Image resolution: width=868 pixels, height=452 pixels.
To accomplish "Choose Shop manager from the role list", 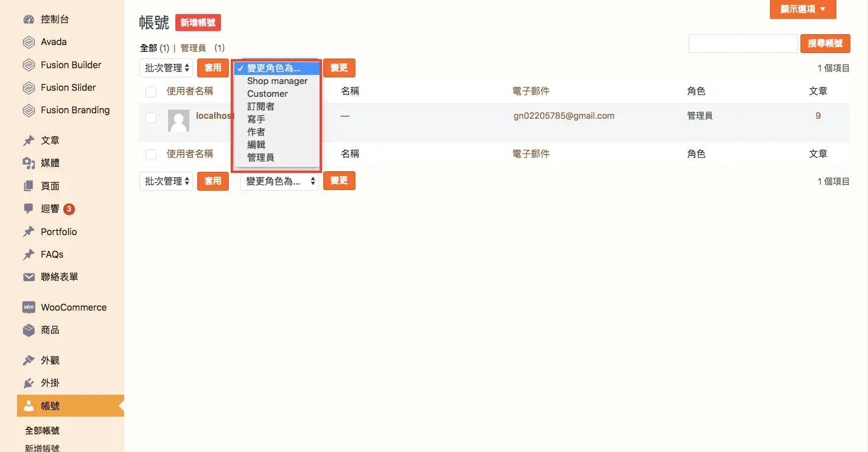I will tap(277, 81).
